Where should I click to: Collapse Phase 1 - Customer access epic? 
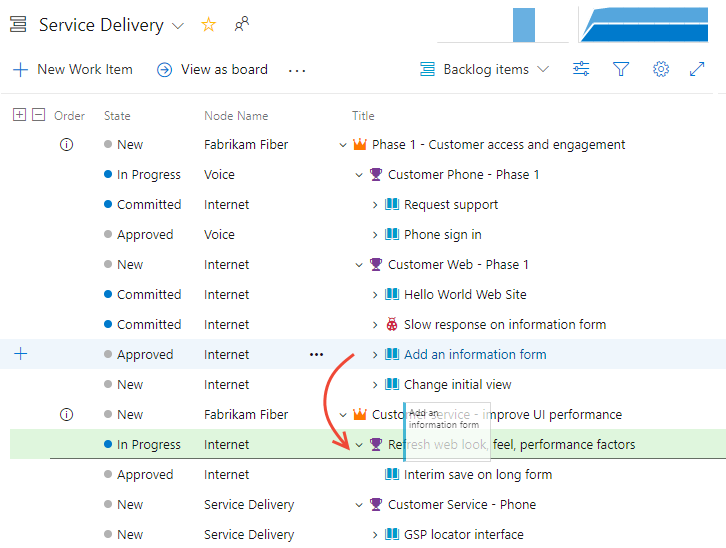click(x=343, y=145)
